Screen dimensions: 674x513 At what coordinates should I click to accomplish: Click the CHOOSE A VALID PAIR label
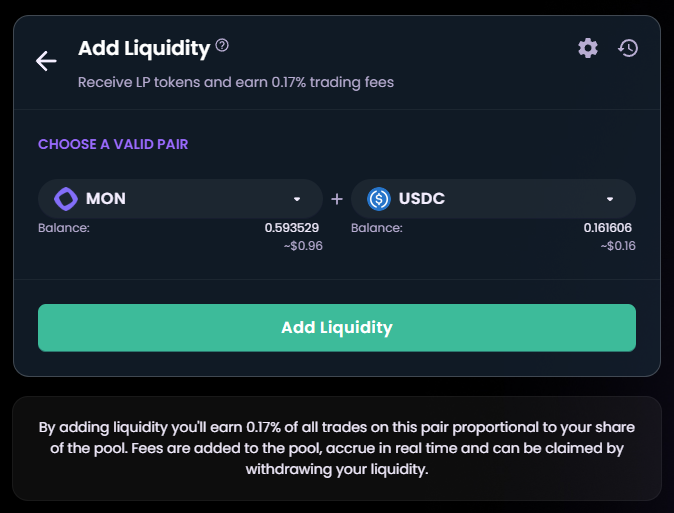pyautogui.click(x=113, y=144)
